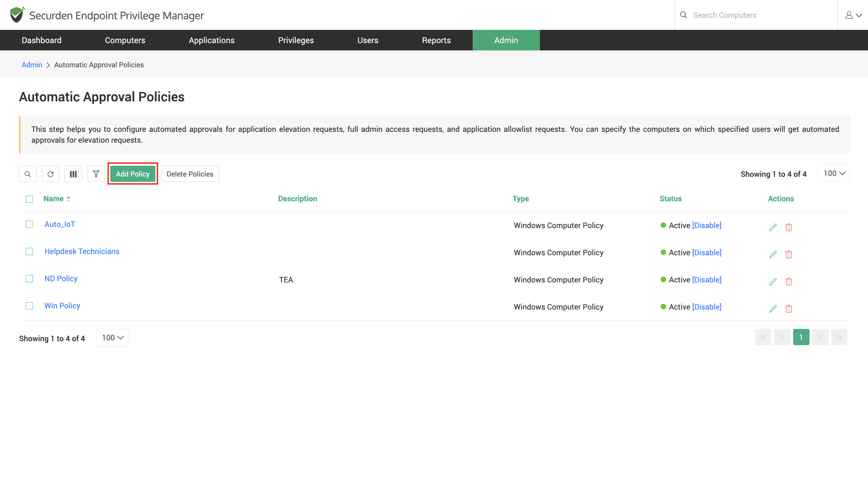Click the Automatic Approval Policies breadcrumb text

click(x=99, y=65)
